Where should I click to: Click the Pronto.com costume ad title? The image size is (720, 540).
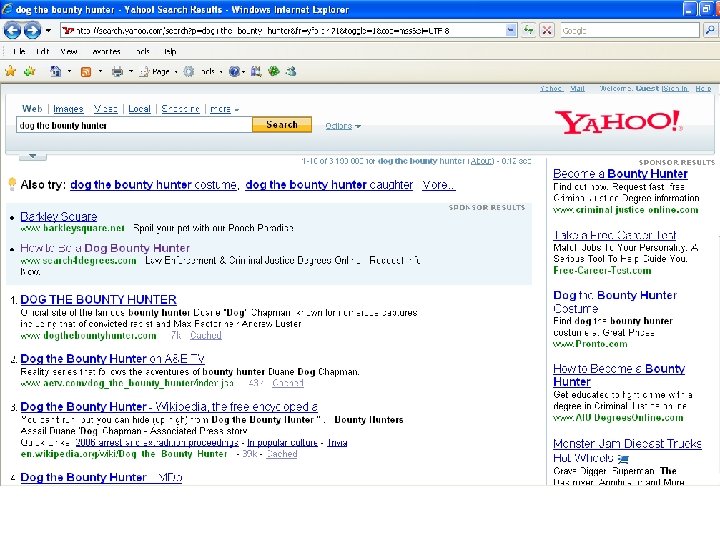615,301
